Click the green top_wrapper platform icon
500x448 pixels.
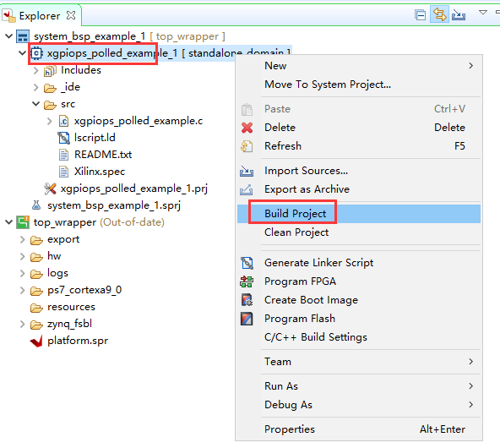(x=23, y=222)
